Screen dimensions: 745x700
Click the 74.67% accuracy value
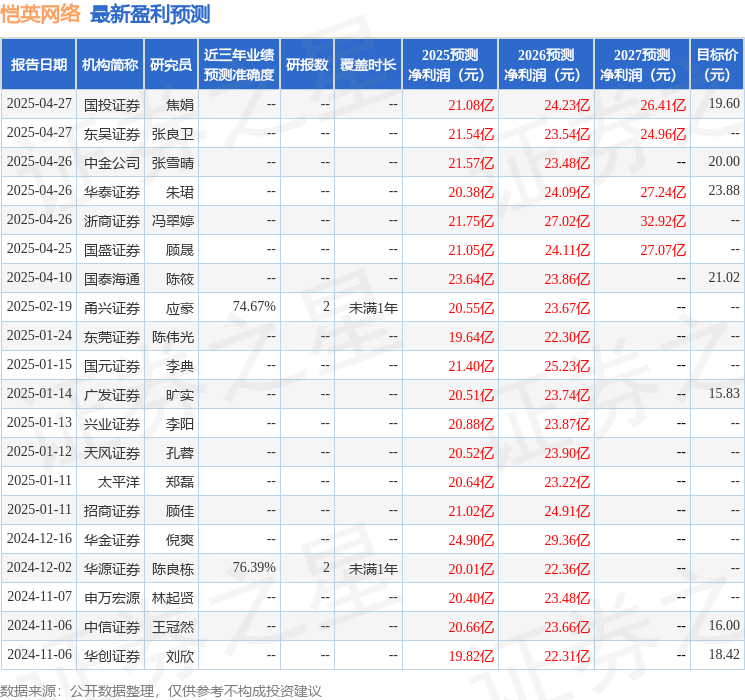point(254,307)
